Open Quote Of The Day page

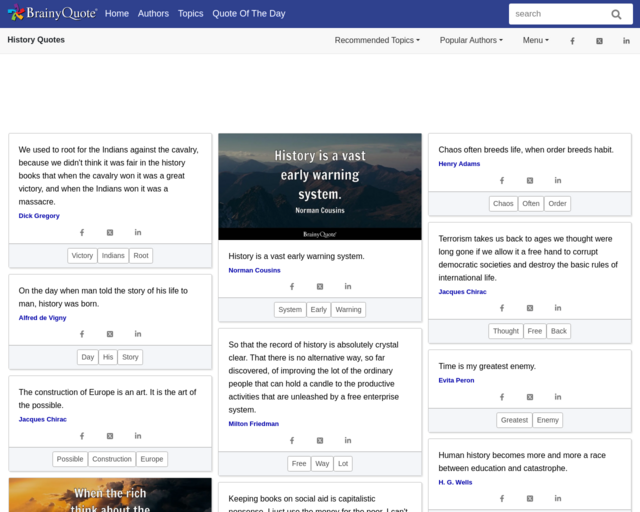[x=249, y=13]
